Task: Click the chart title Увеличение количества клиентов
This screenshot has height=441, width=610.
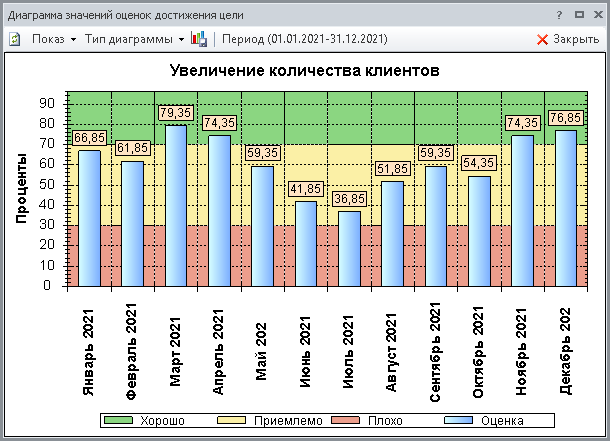Action: (305, 72)
